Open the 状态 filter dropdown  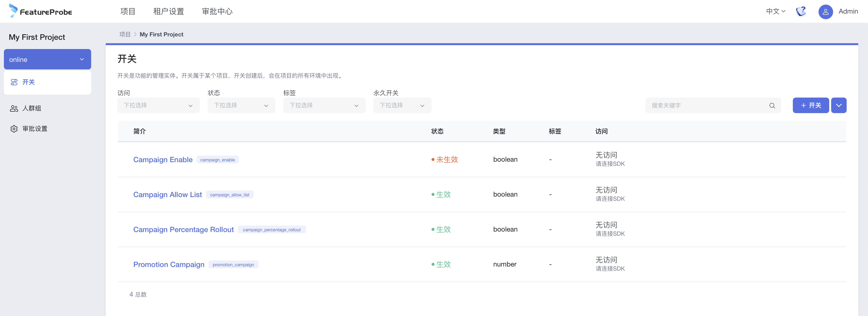(241, 106)
